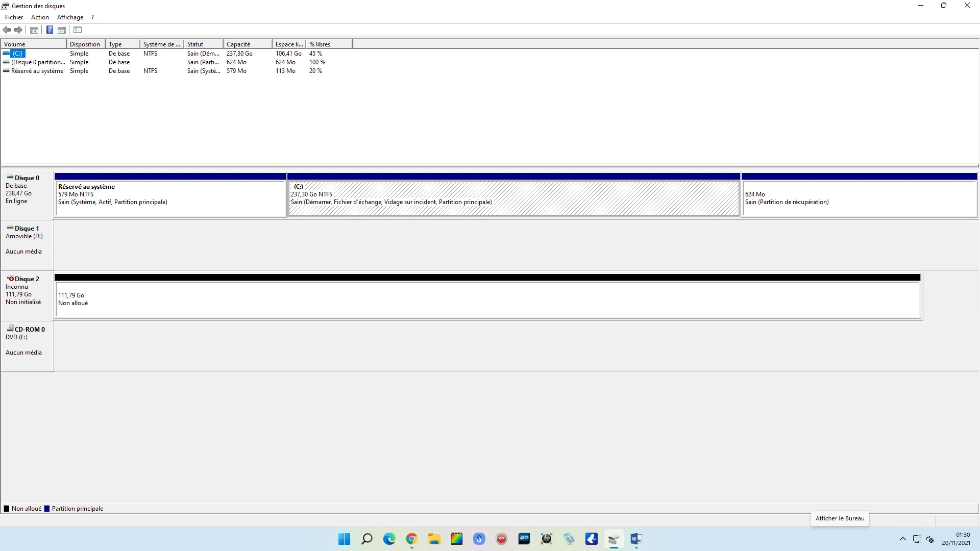This screenshot has width=980, height=551.
Task: Select the 111,79 Go unallocated space
Action: click(x=487, y=300)
